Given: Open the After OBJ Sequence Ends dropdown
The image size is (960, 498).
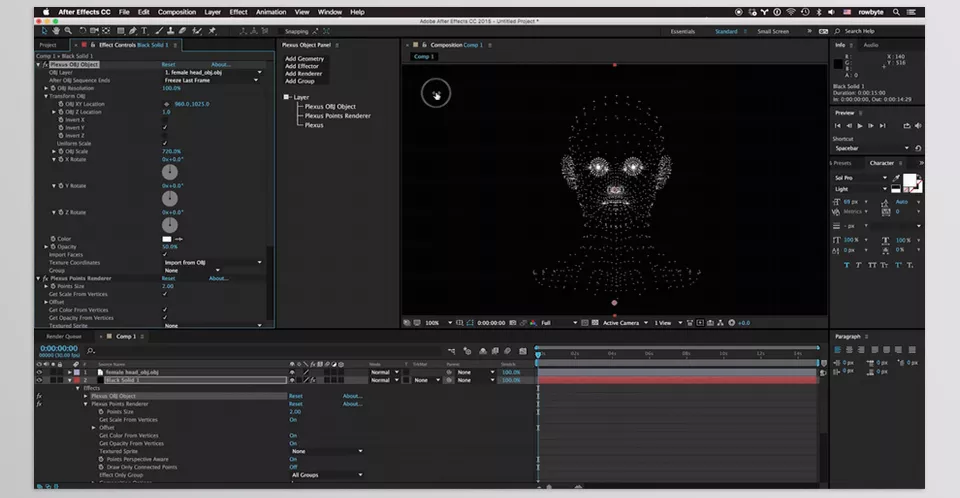Looking at the screenshot, I should click(x=211, y=80).
